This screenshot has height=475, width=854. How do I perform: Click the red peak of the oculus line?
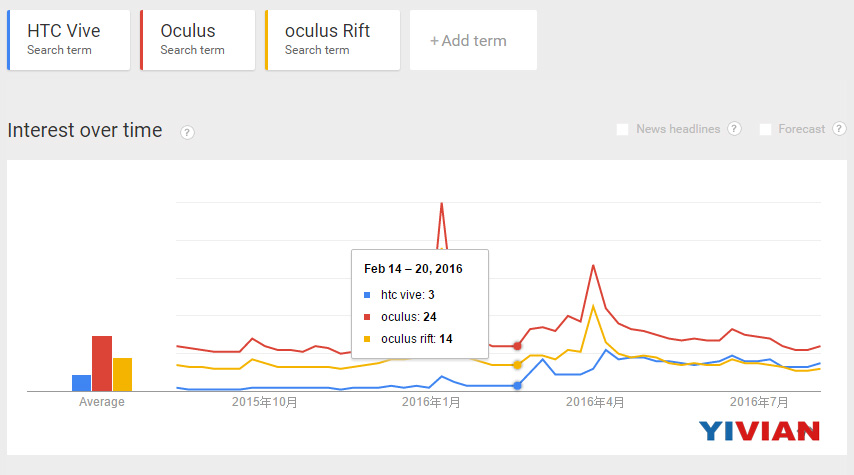(x=442, y=204)
